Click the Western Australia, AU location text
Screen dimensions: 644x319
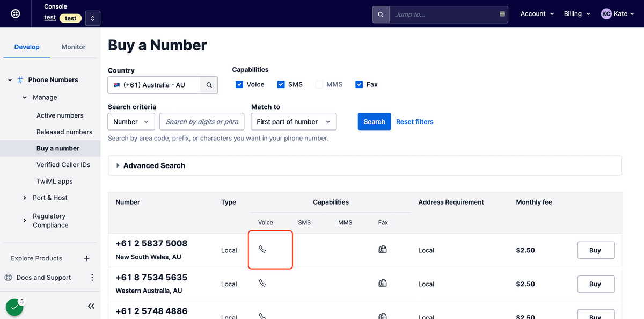coord(149,291)
